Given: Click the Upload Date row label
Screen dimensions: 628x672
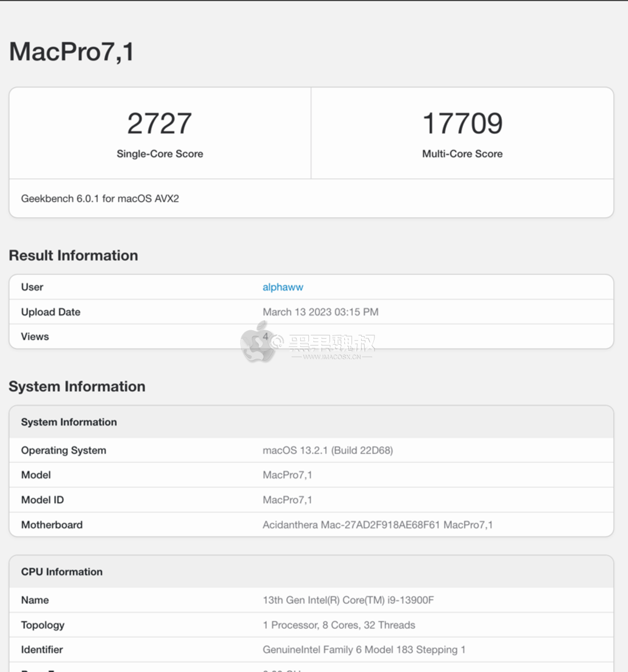Looking at the screenshot, I should point(51,312).
